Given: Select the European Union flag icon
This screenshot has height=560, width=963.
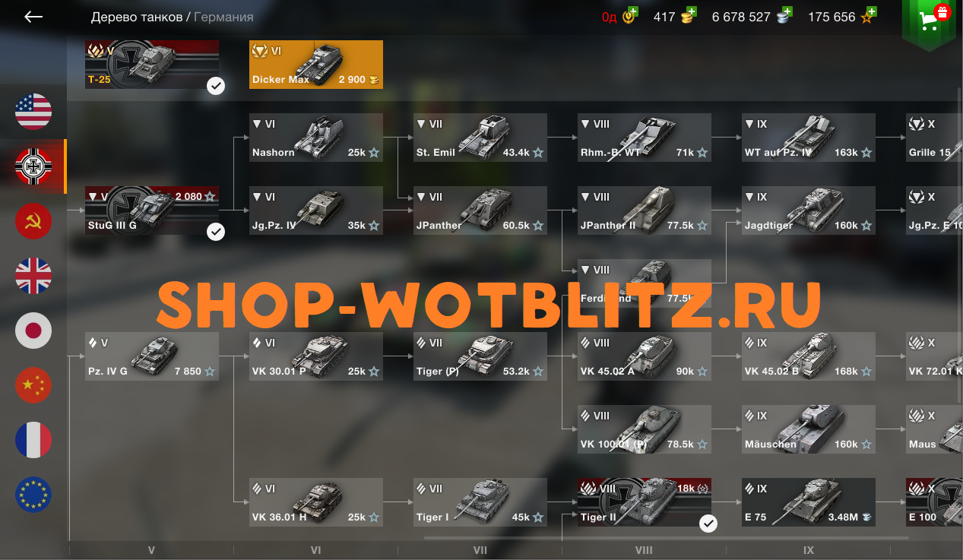Looking at the screenshot, I should pyautogui.click(x=33, y=495).
